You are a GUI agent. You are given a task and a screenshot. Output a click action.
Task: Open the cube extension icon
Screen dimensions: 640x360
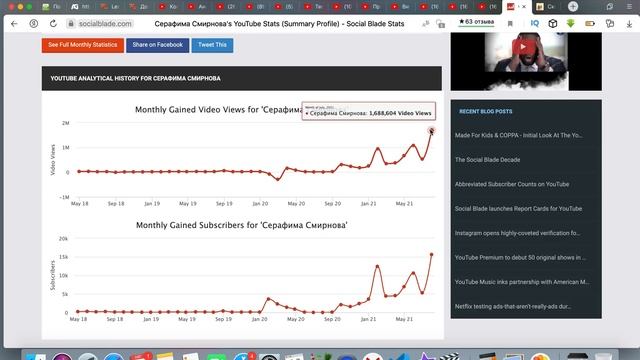[x=553, y=24]
